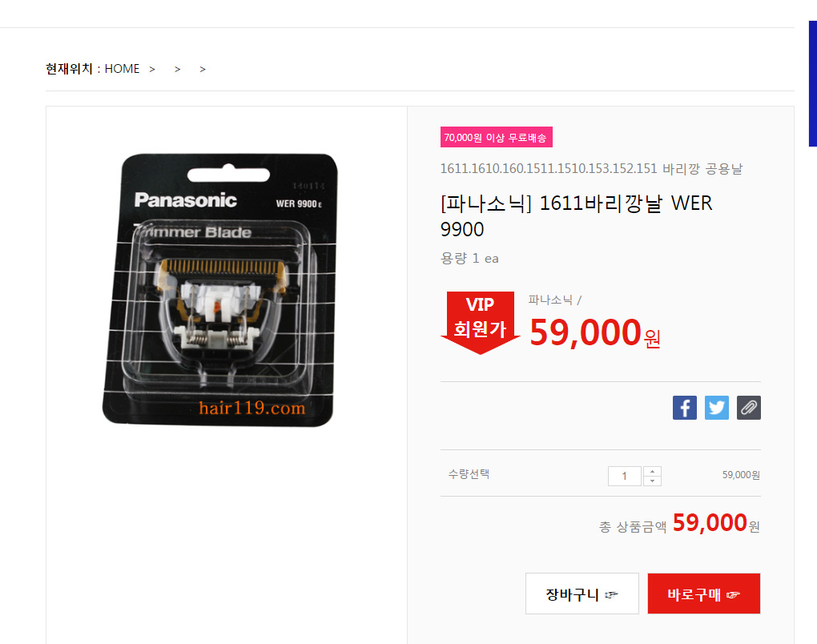Share product on Facebook

point(685,408)
